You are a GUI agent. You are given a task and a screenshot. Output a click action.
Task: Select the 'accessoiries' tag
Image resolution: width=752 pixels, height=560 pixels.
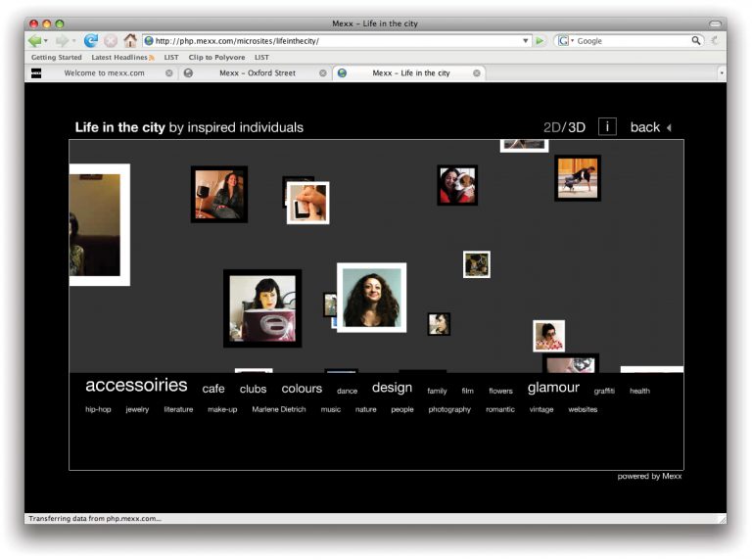point(136,386)
